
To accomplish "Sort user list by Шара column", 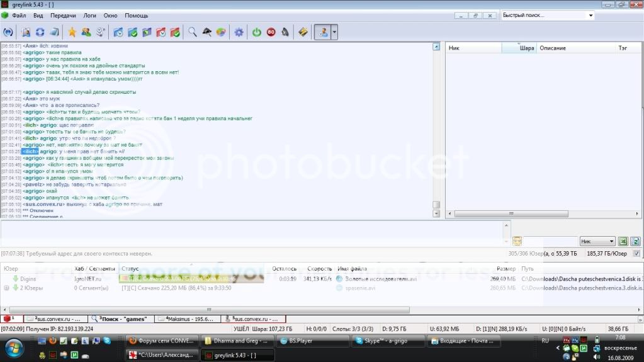I will [527, 48].
